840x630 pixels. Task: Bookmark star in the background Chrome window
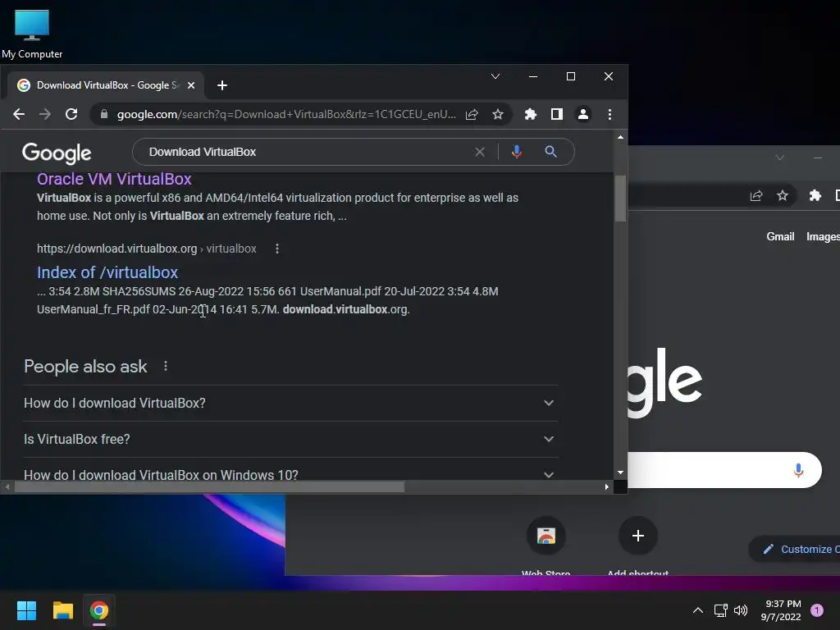[x=782, y=195]
